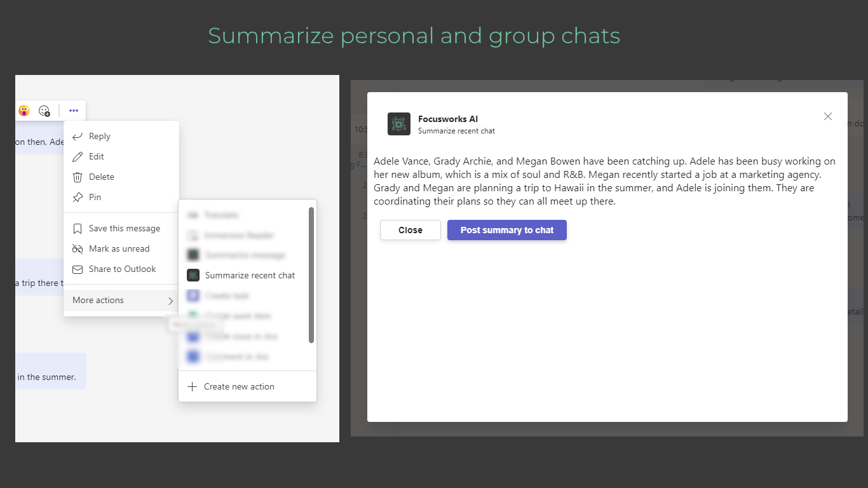Viewport: 868px width, 488px height.
Task: Close the Focusworks AI dialog with the X
Action: click(x=828, y=116)
